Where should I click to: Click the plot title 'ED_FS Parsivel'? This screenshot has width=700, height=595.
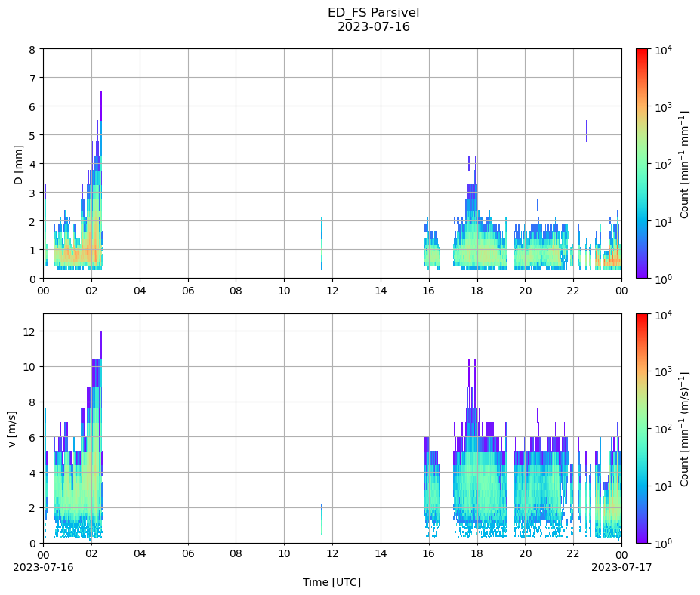[373, 13]
